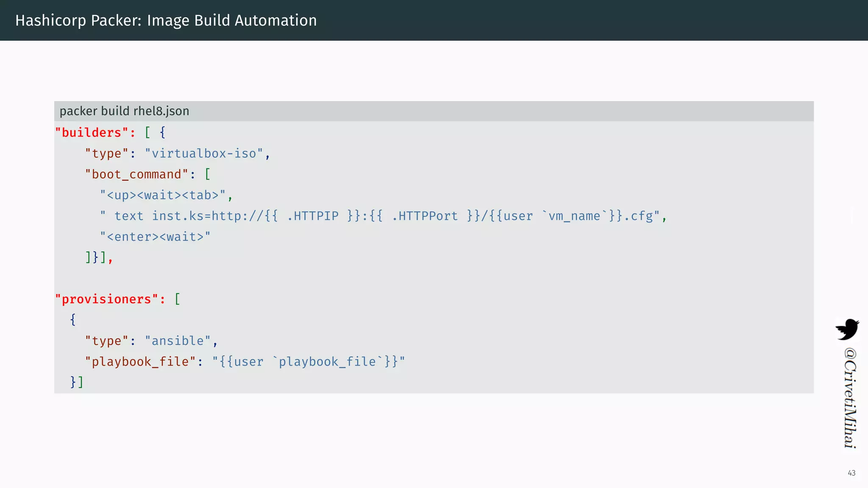Open the @CrivetiMihai Twitter handle
Viewport: 868px width, 488px height.
(850, 398)
